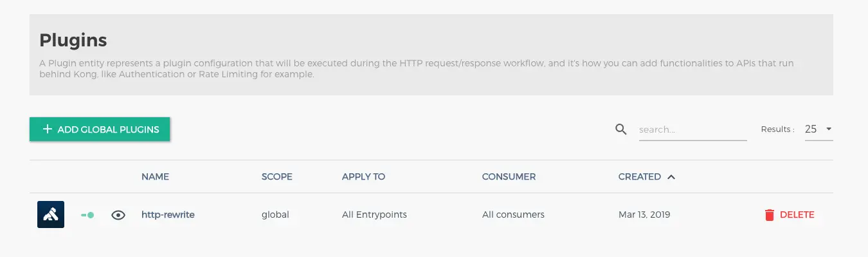Click the Created sort arrow icon
Image resolution: width=868 pixels, height=257 pixels.
(671, 176)
